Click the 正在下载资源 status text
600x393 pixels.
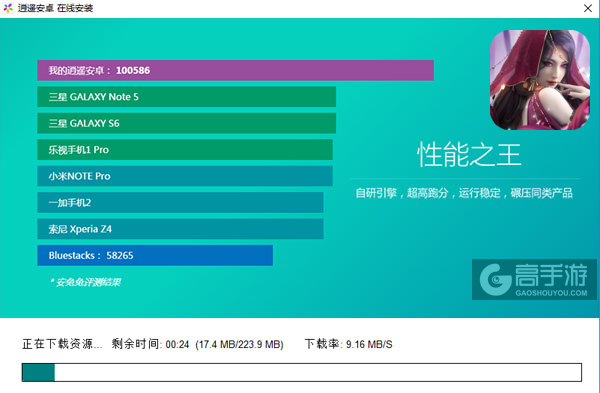[62, 344]
